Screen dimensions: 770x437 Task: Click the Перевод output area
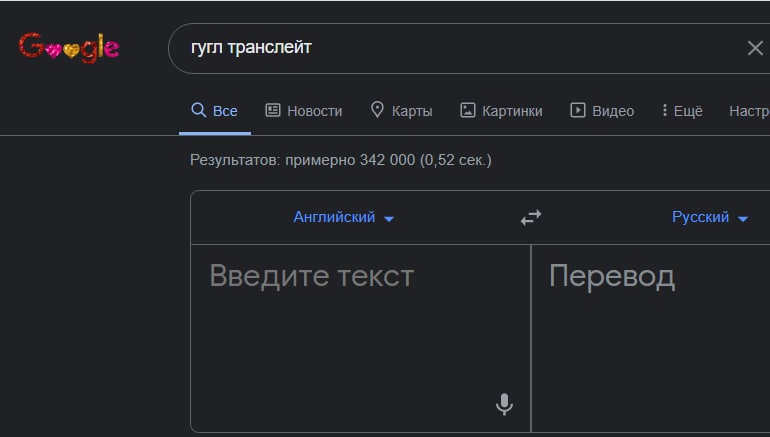coord(651,338)
